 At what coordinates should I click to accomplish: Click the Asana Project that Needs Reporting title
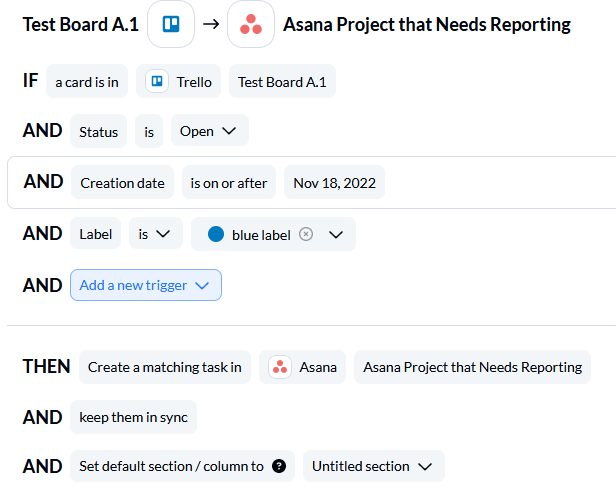coord(427,24)
